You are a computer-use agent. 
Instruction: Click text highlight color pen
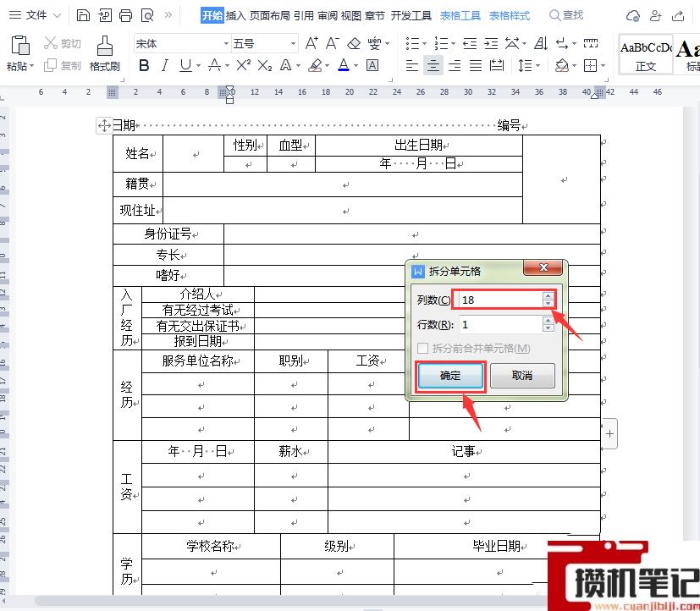point(315,66)
